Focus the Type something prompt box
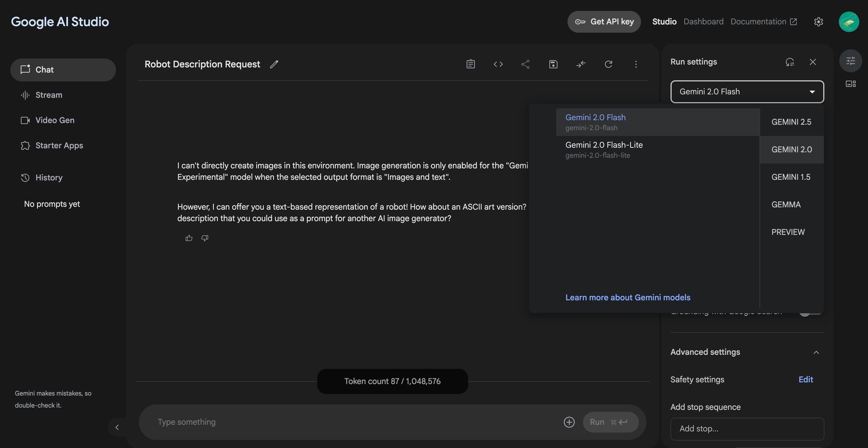This screenshot has height=448, width=868. 356,422
